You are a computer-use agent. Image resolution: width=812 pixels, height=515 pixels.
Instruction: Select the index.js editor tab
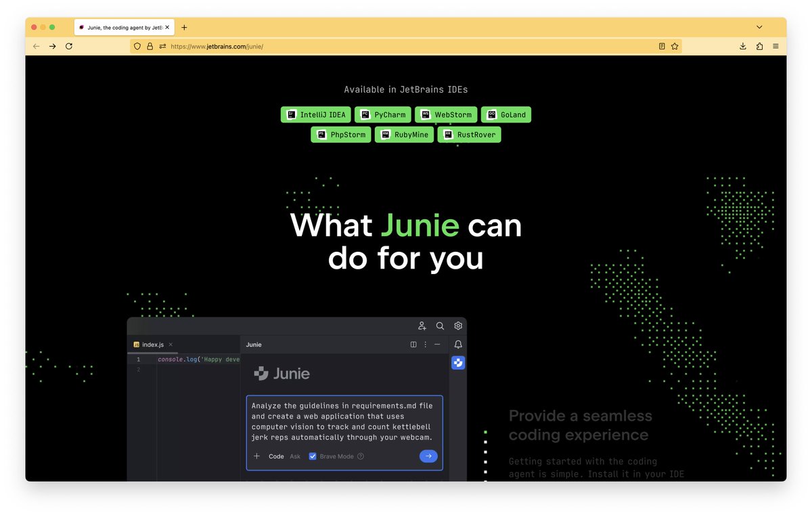coord(153,344)
